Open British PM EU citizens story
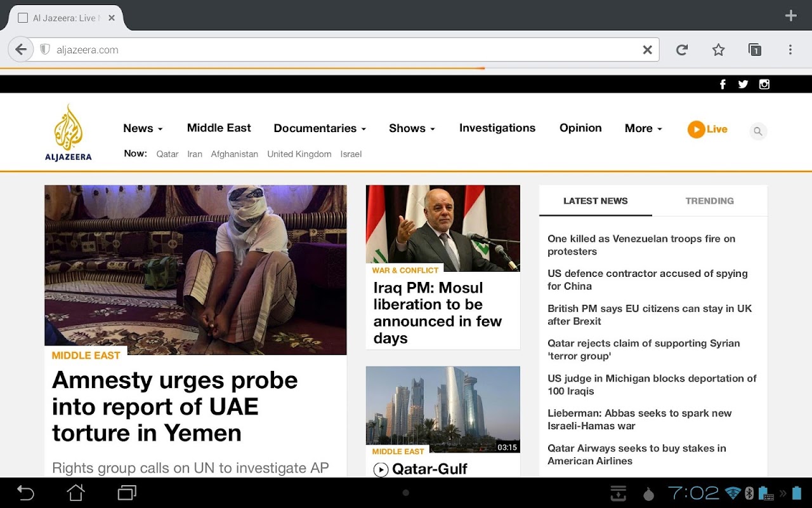 650,315
